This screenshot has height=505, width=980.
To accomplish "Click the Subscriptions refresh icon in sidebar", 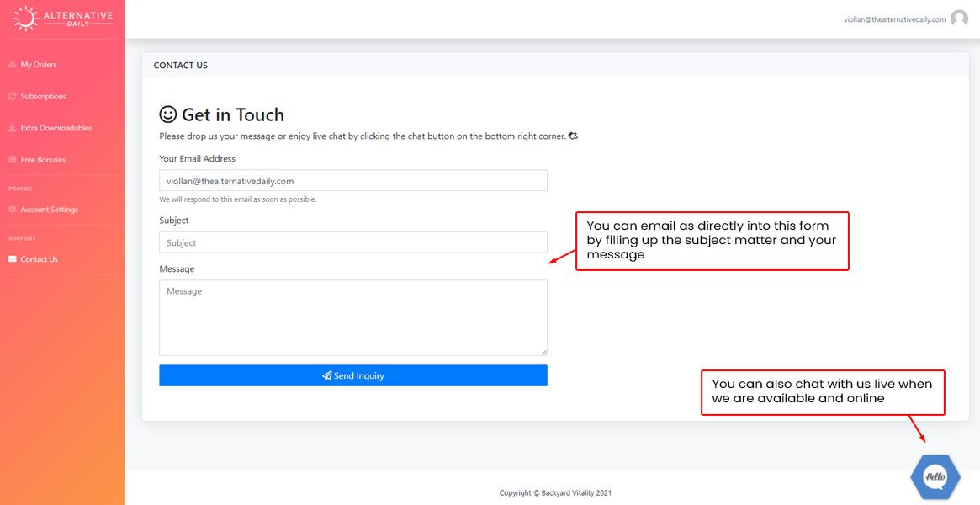I will (13, 97).
